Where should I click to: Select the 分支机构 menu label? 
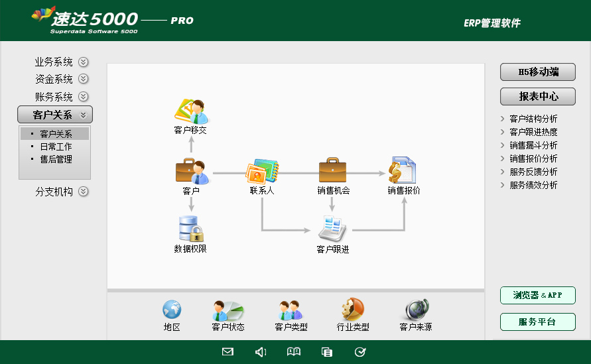click(54, 192)
